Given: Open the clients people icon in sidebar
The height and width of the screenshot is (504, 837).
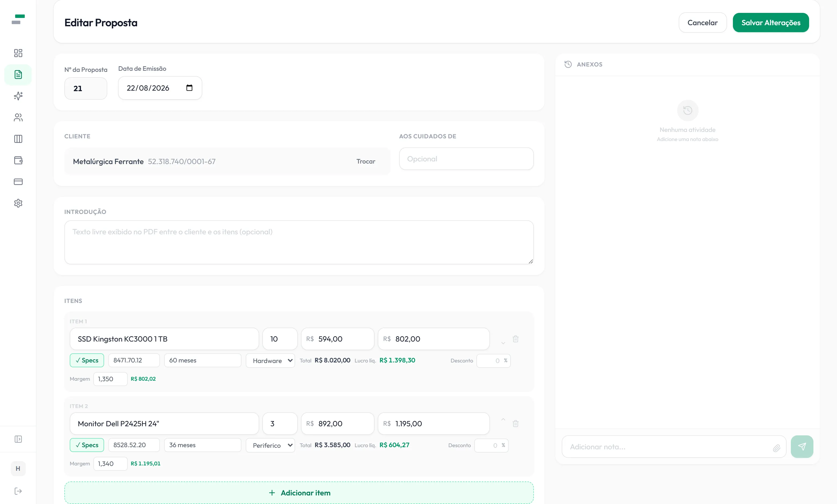Looking at the screenshot, I should (18, 117).
